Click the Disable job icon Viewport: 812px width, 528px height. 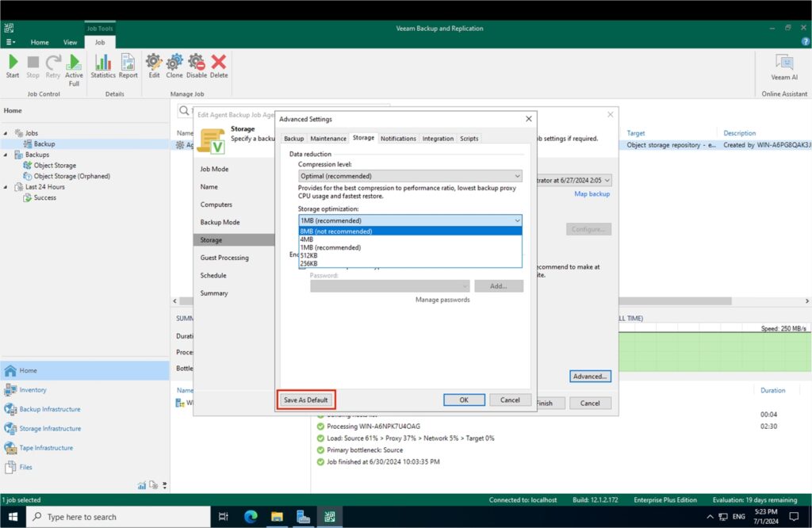coord(196,66)
